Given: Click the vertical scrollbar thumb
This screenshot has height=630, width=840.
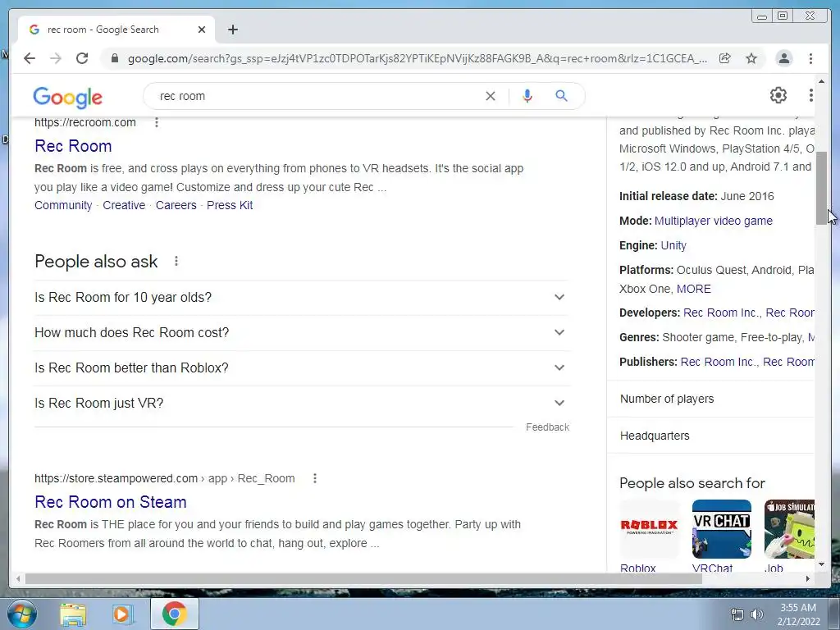Looking at the screenshot, I should point(821,188).
